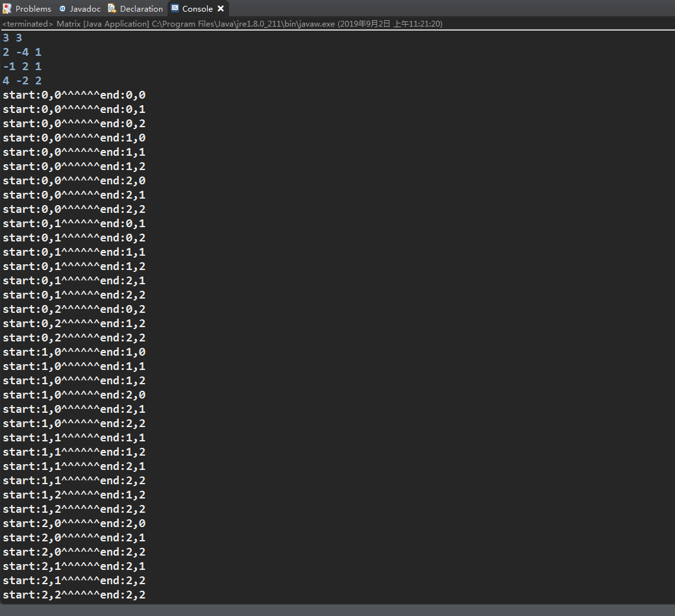Click output line start:1,1 end:2,1
This screenshot has height=616, width=675.
pos(74,466)
